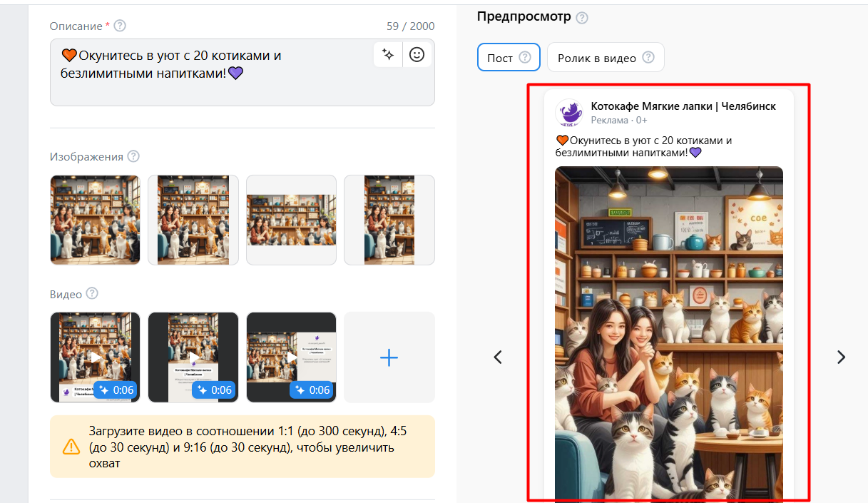Click the Загрузите видео в соотношении notice text
The image size is (868, 503).
tap(247, 447)
